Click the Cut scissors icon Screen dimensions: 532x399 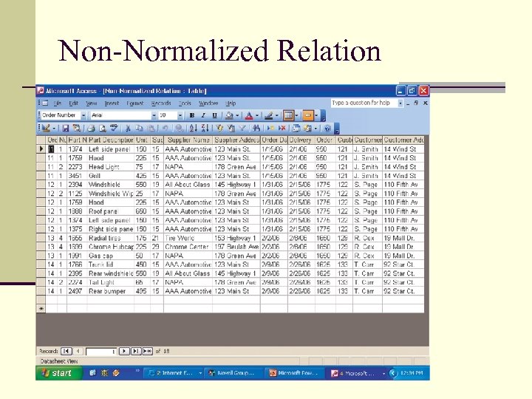tap(128, 129)
